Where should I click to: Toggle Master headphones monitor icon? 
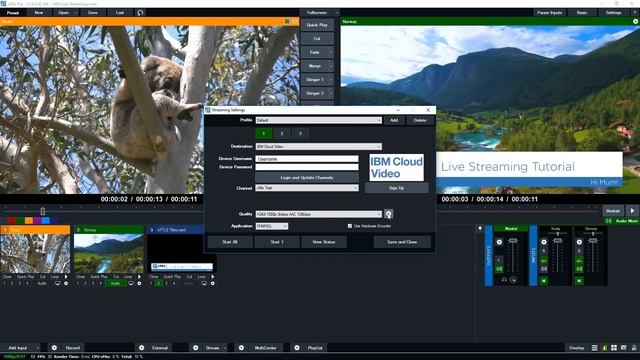pyautogui.click(x=504, y=280)
